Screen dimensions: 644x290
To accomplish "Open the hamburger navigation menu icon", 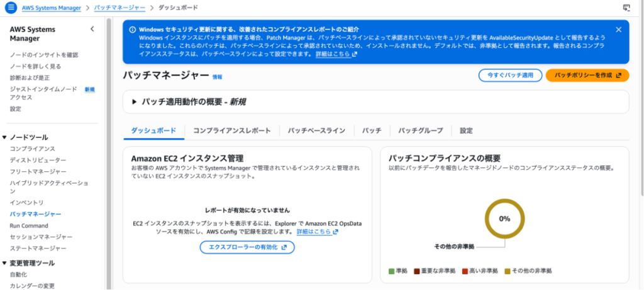I will click(11, 8).
